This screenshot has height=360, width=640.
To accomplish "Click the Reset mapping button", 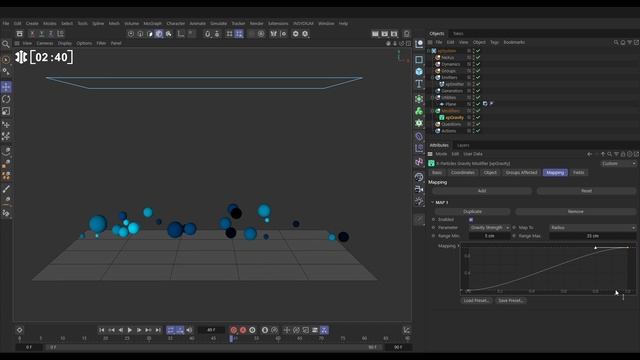I will (586, 191).
